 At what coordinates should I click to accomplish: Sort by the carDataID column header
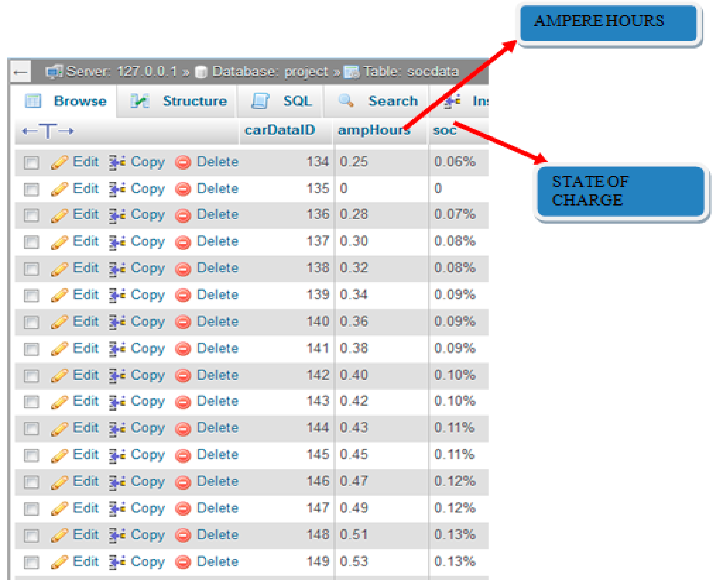[x=280, y=130]
